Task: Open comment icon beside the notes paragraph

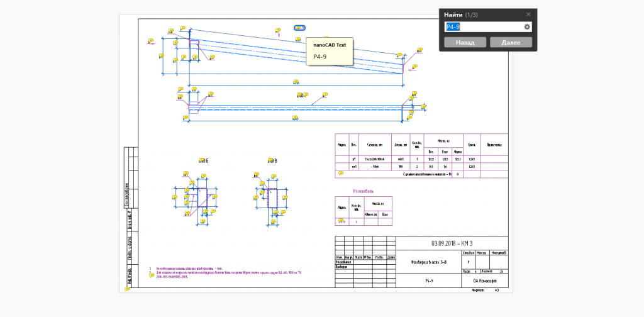Action: pos(152,275)
